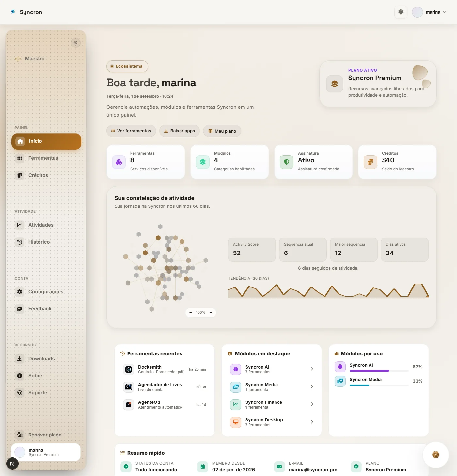This screenshot has height=476, width=457.
Task: Expand the Syncron Finance module chevron
Action: point(312,404)
